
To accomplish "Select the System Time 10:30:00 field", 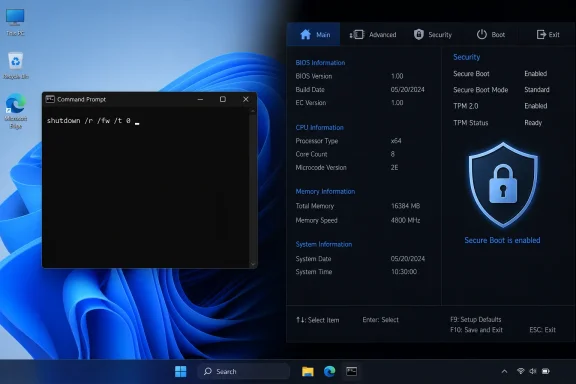I will tap(404, 272).
